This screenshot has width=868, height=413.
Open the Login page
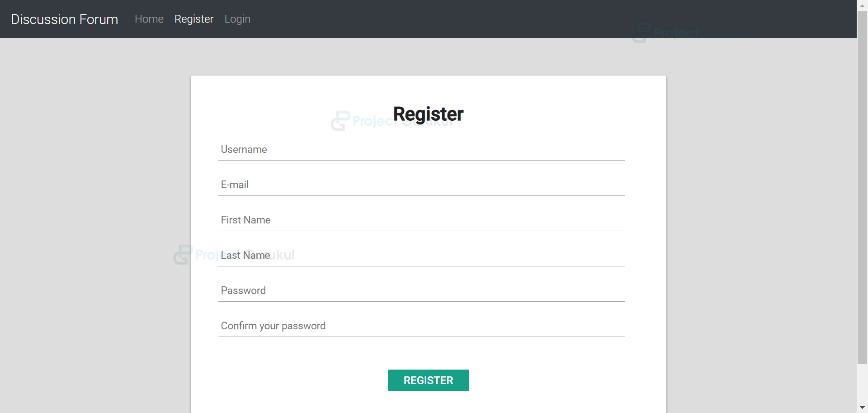[237, 19]
